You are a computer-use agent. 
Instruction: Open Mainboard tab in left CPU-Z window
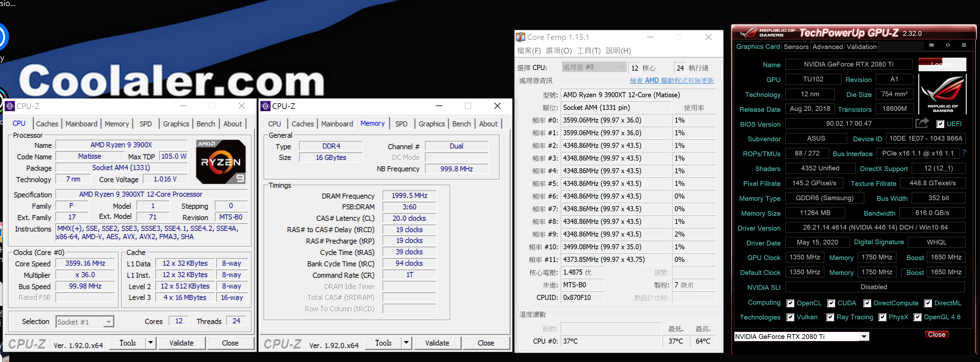81,124
